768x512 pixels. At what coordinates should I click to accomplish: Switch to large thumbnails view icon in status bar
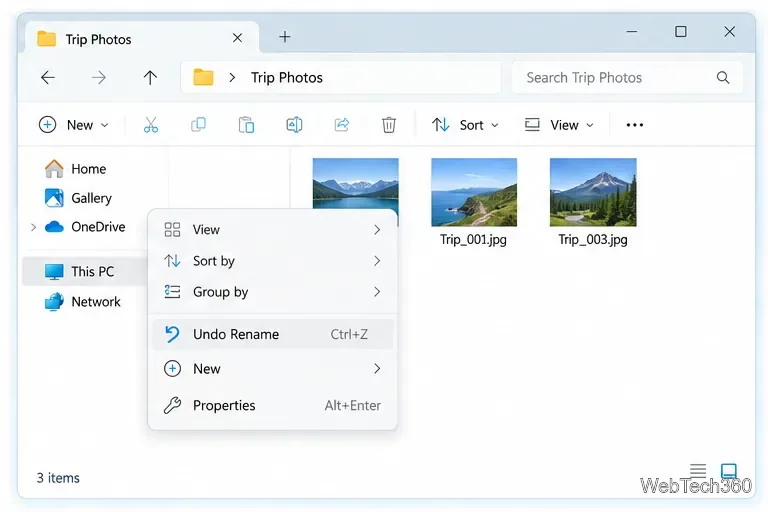pos(729,471)
